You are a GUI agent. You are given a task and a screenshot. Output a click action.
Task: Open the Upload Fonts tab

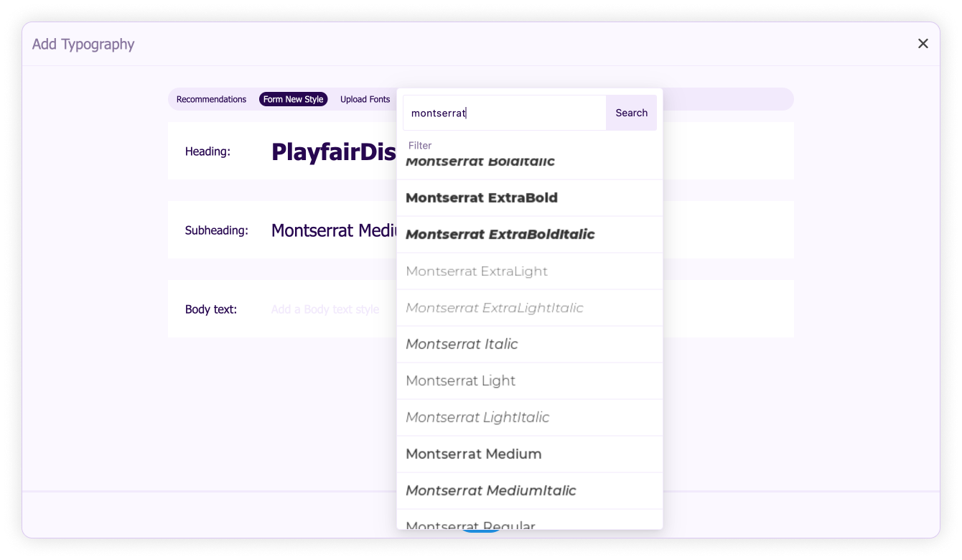(365, 99)
